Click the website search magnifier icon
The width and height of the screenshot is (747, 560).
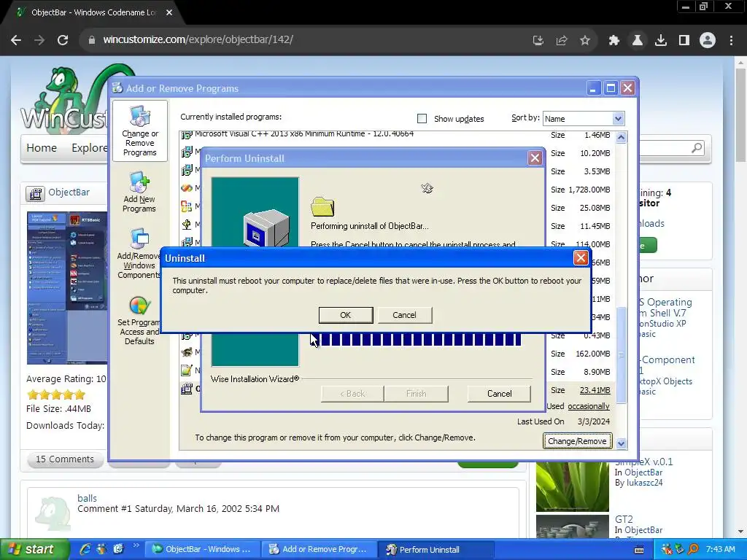point(697,148)
